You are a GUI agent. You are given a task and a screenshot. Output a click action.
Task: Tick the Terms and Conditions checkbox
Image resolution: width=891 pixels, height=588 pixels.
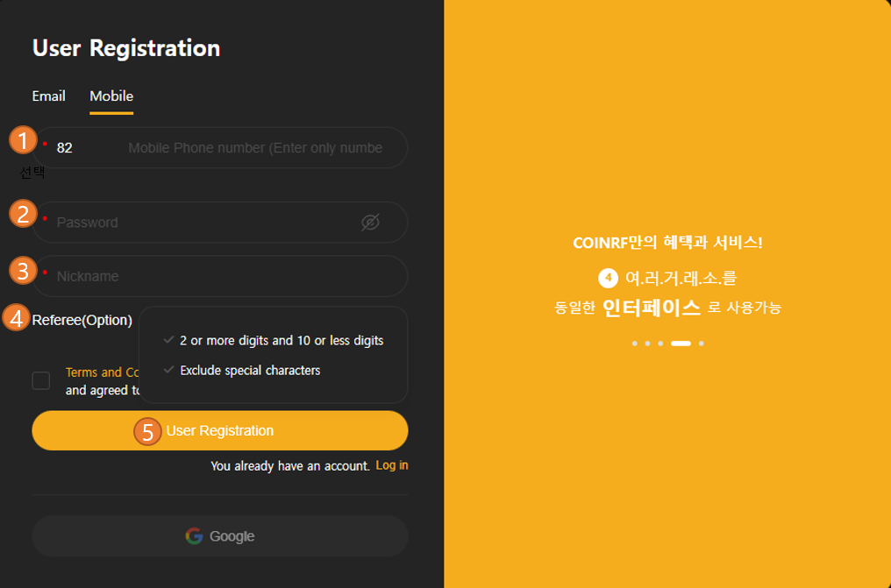click(x=41, y=381)
